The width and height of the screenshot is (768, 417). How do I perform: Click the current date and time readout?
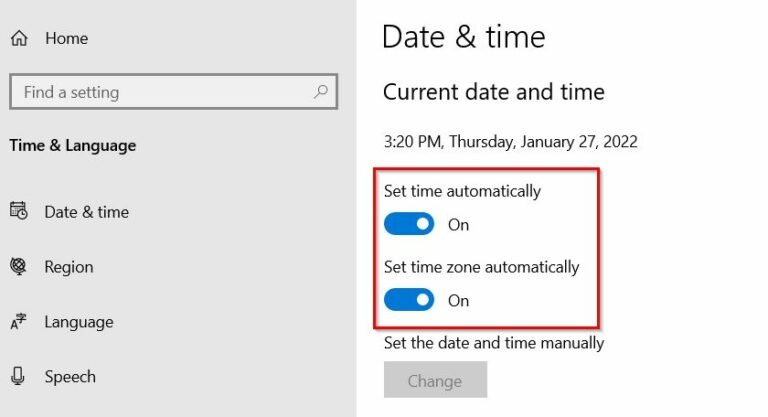tap(510, 142)
